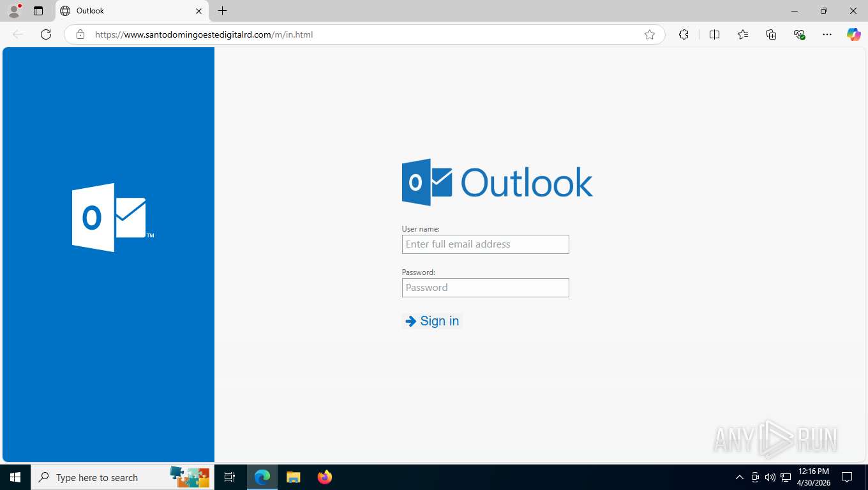Close the Outlook tab
The image size is (868, 490).
click(198, 11)
